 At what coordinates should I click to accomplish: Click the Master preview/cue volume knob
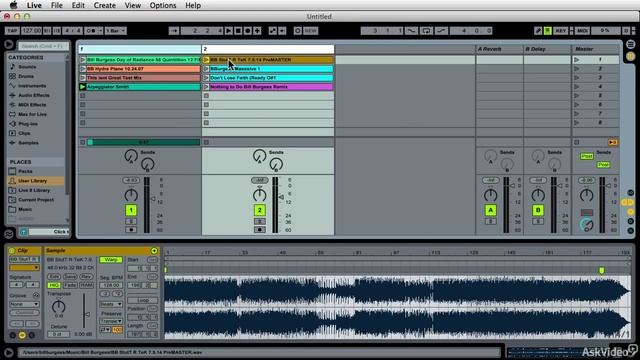point(587,224)
